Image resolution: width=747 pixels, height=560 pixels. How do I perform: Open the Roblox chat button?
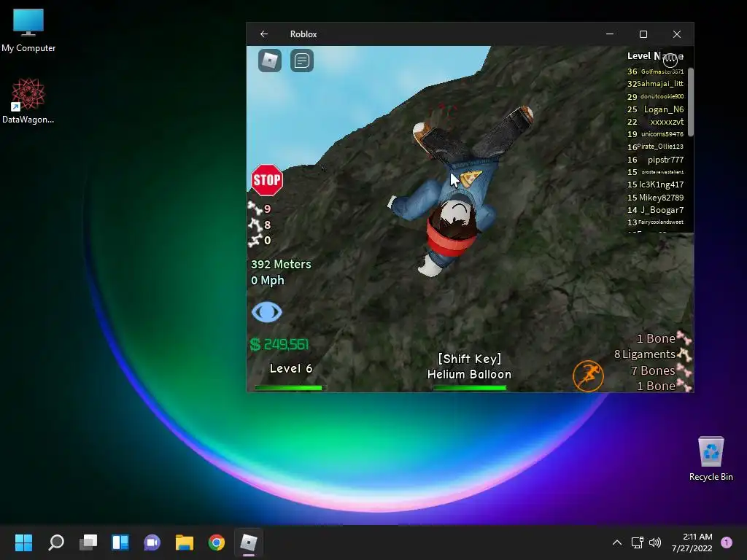[301, 61]
